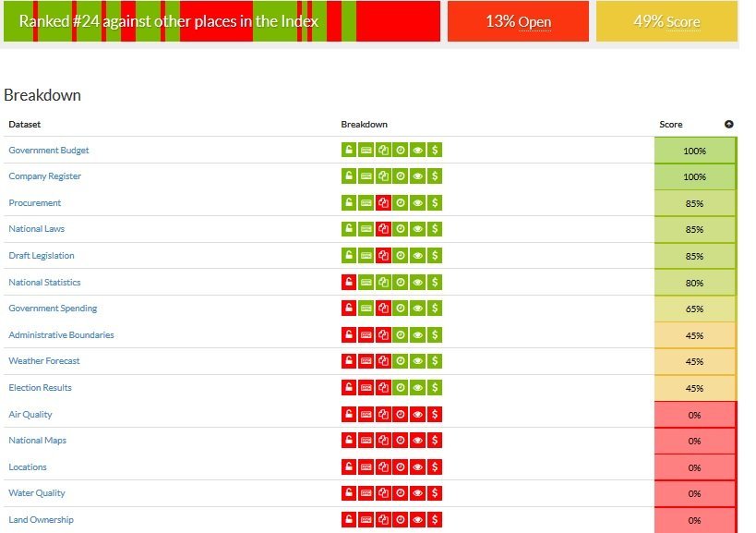
Task: Toggle sort arrow beside Score column header
Action: [728, 124]
